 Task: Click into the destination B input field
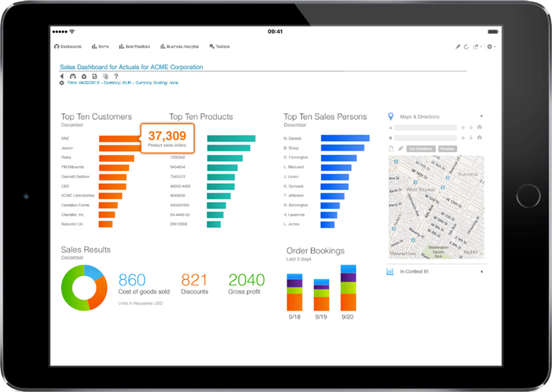(x=425, y=138)
